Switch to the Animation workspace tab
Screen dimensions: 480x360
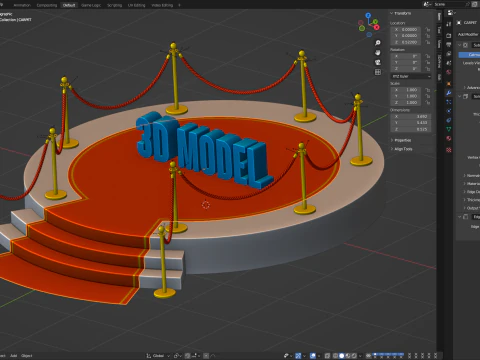[x=22, y=5]
